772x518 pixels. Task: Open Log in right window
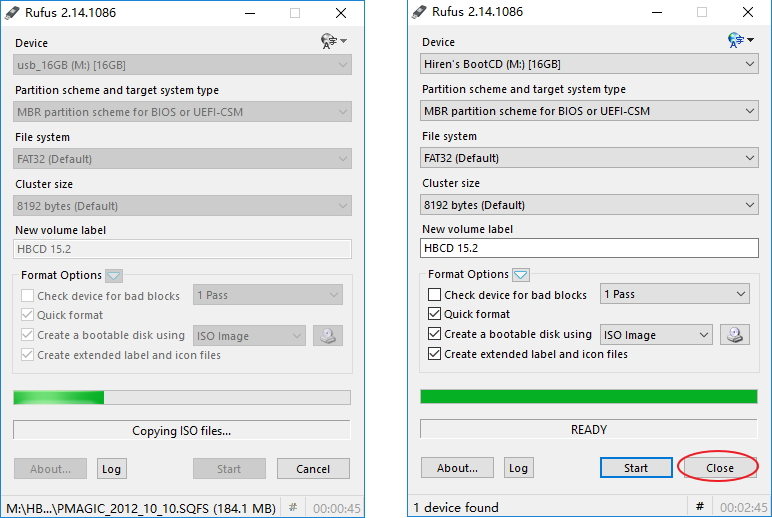point(518,468)
